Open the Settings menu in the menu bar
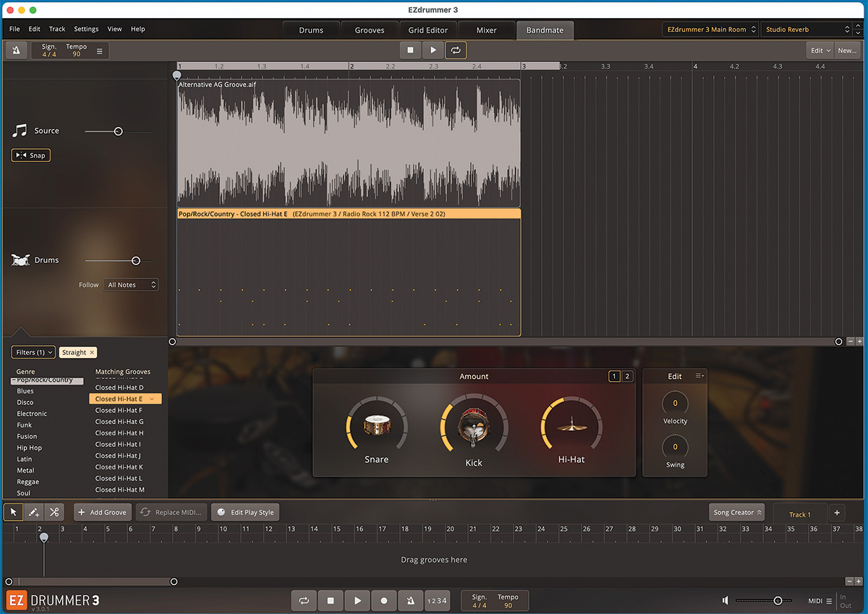 tap(86, 29)
